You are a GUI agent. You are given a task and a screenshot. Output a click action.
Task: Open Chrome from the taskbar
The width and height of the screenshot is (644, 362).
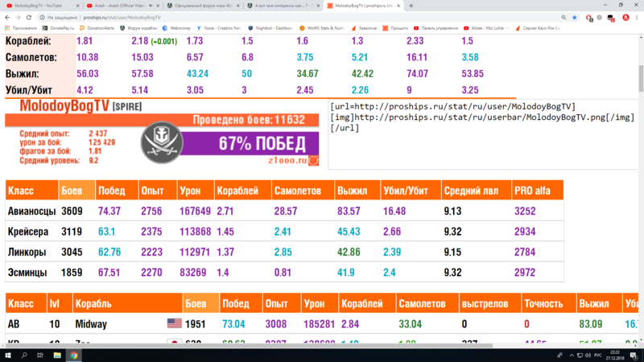pos(73,356)
